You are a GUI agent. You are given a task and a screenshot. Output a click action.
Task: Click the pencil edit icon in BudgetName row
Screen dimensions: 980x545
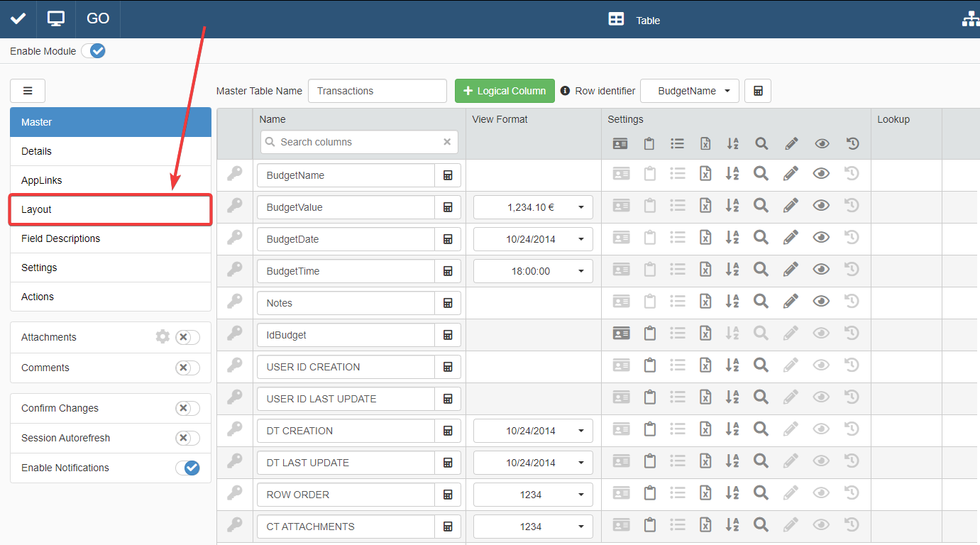791,174
